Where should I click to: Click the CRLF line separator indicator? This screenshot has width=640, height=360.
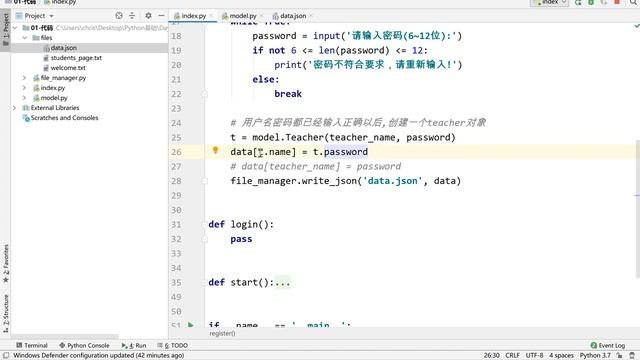(x=512, y=356)
